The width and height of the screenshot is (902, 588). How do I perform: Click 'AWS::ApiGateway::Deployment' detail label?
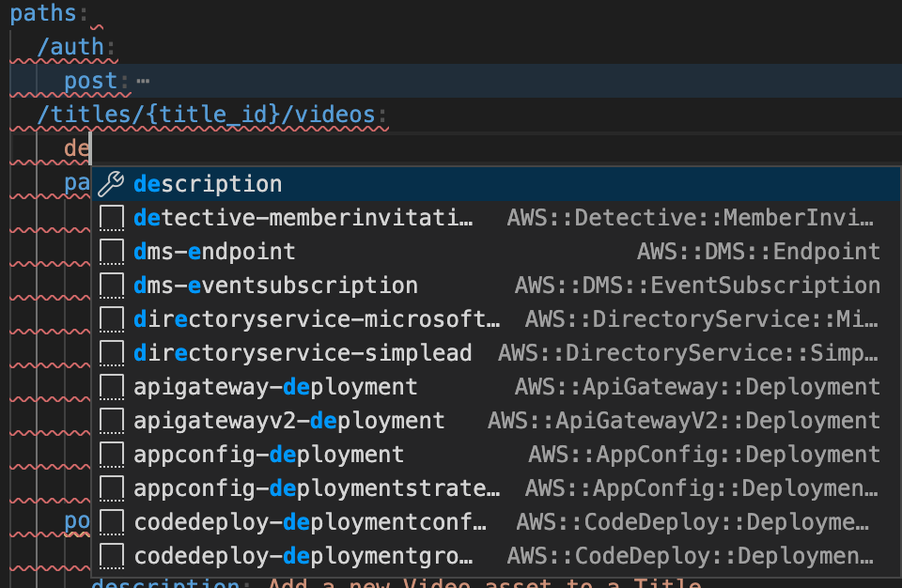(x=697, y=387)
